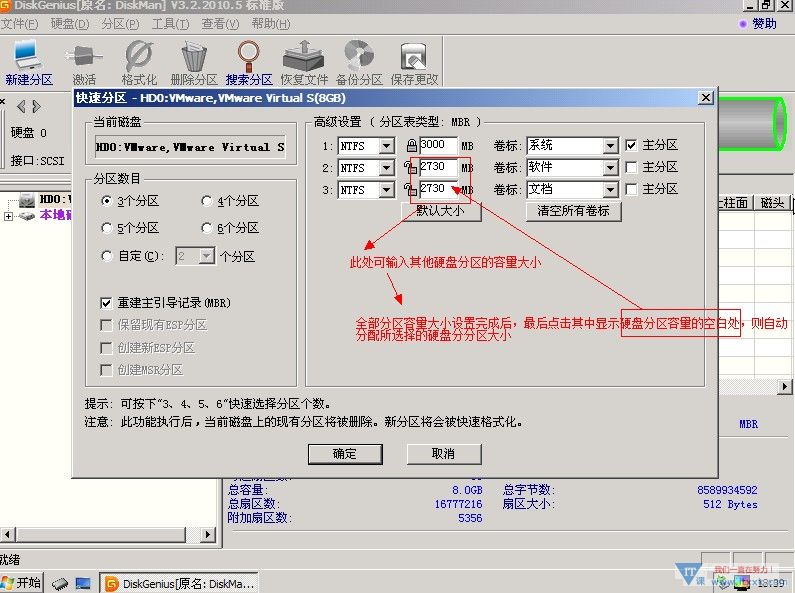This screenshot has height=593, width=795.
Task: Click left pane horizontal scrollbar right arrow
Action: (207, 534)
